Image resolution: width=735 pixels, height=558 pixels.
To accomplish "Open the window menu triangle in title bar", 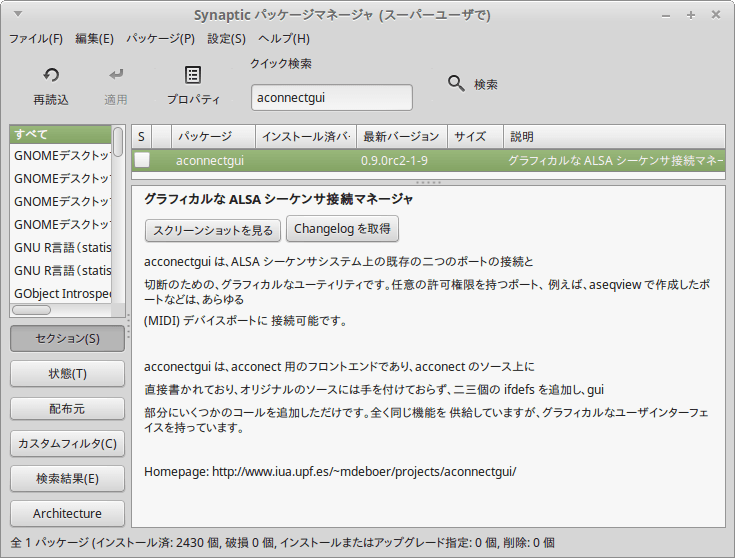I will pos(18,14).
